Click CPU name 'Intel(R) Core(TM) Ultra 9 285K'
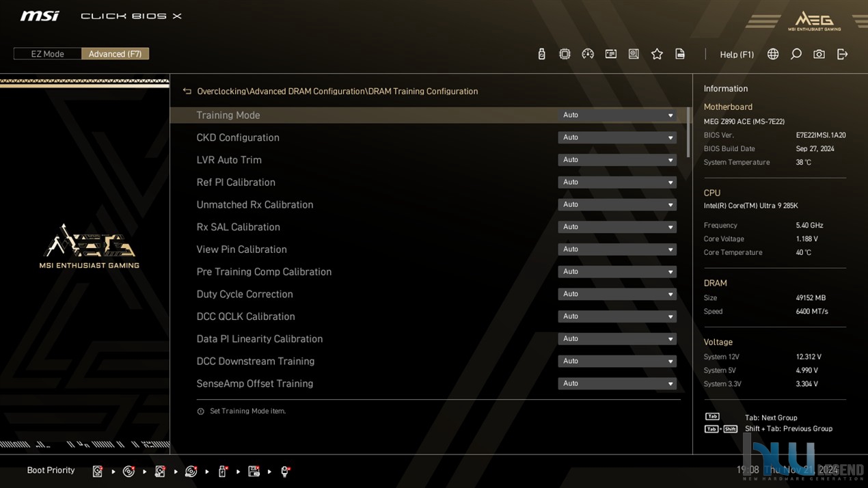The image size is (868, 488). 751,206
